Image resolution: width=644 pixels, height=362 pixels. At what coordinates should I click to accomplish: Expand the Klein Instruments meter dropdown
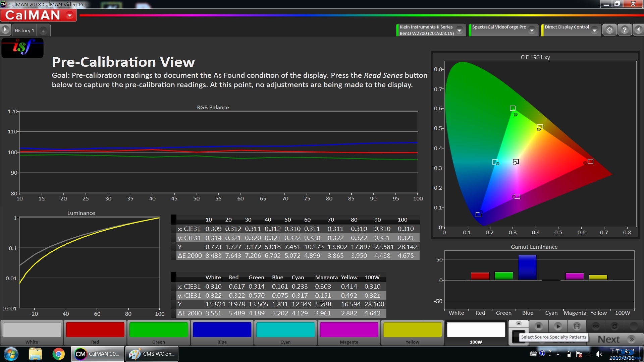tap(460, 30)
